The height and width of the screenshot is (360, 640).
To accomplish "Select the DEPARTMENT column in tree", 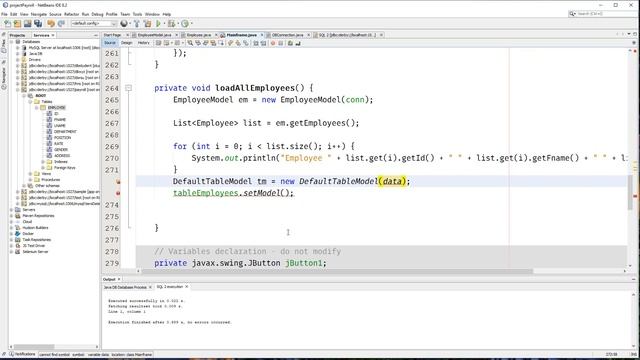I will [65, 132].
